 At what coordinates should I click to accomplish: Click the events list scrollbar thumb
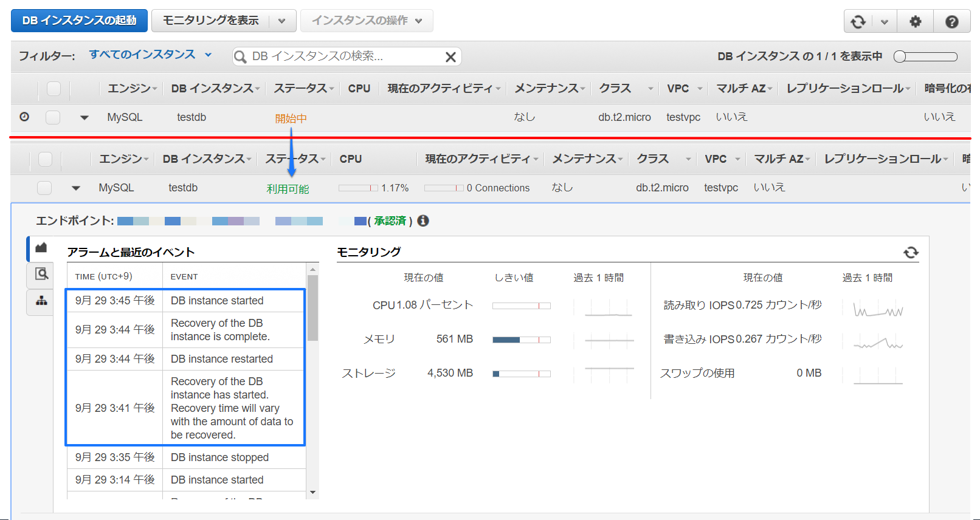[312, 308]
